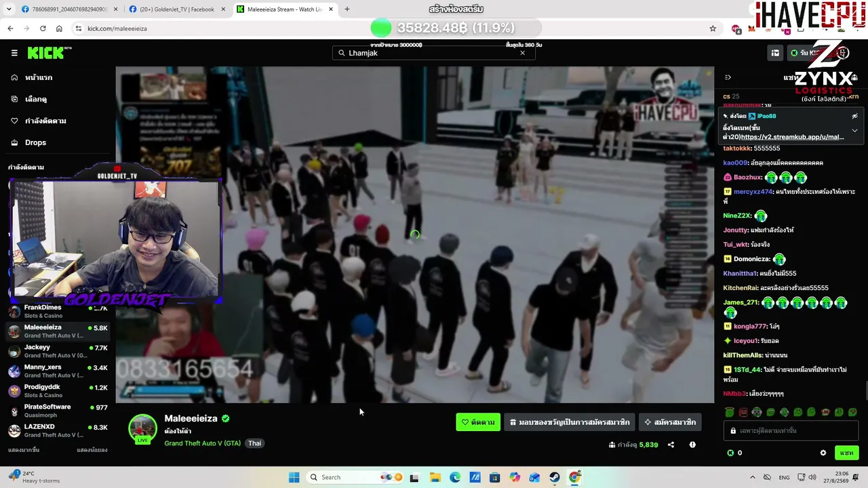Viewport: 868px width, 488px height.
Task: Open the Kick sidebar hamburger menu
Action: tap(14, 53)
